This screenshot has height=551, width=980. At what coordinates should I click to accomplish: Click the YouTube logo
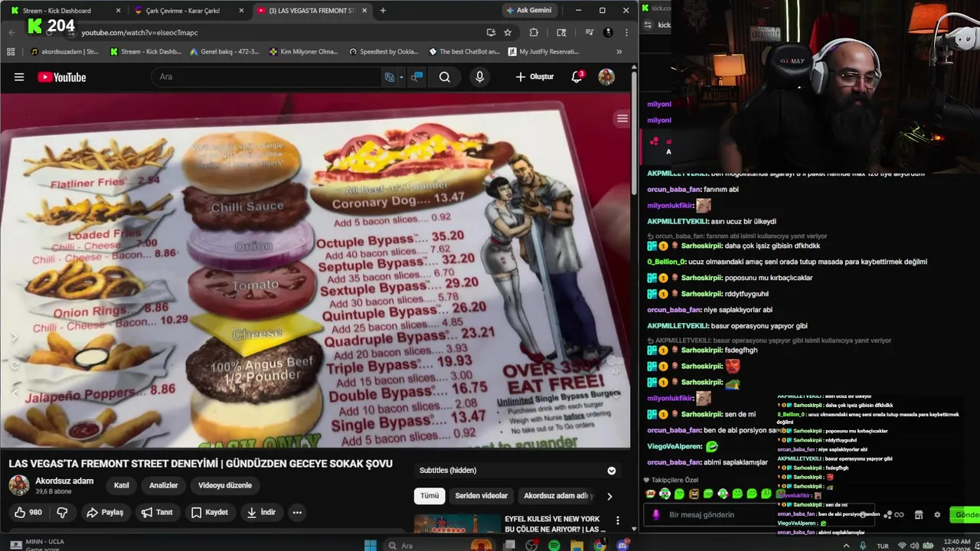click(x=62, y=77)
